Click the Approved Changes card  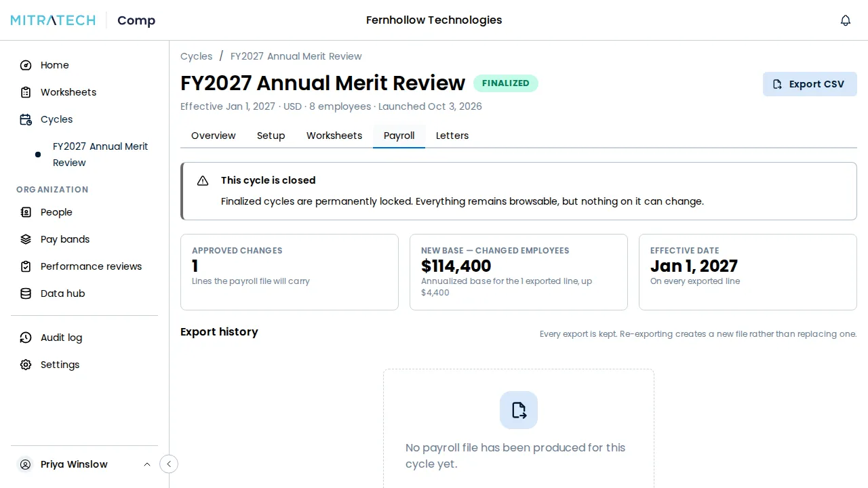(x=290, y=272)
